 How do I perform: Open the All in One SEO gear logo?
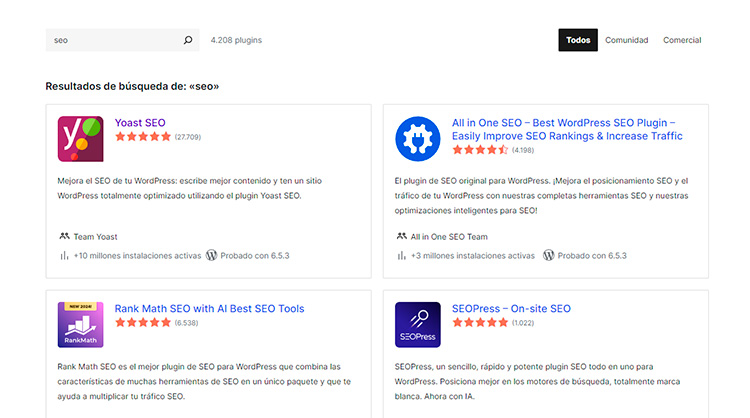417,139
